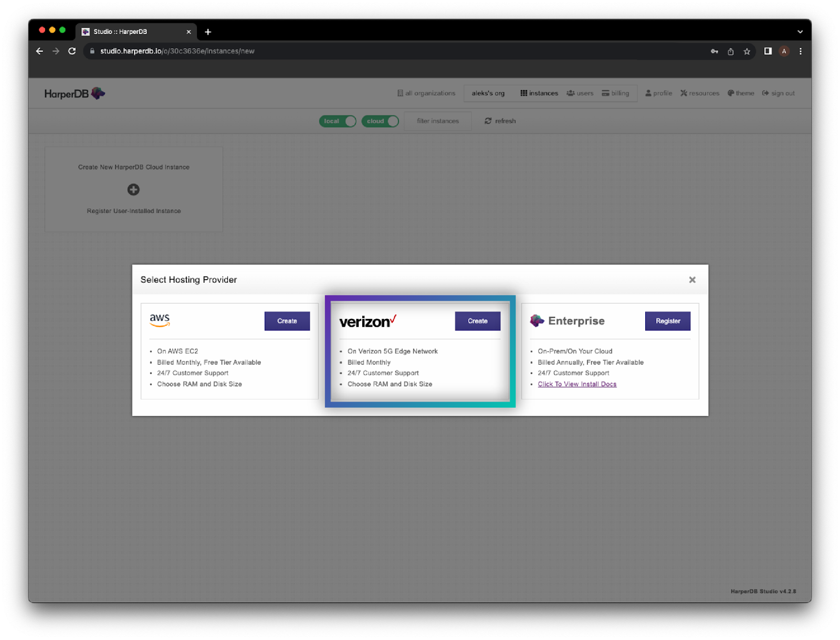The height and width of the screenshot is (640, 840).
Task: Open the users section
Action: 580,93
